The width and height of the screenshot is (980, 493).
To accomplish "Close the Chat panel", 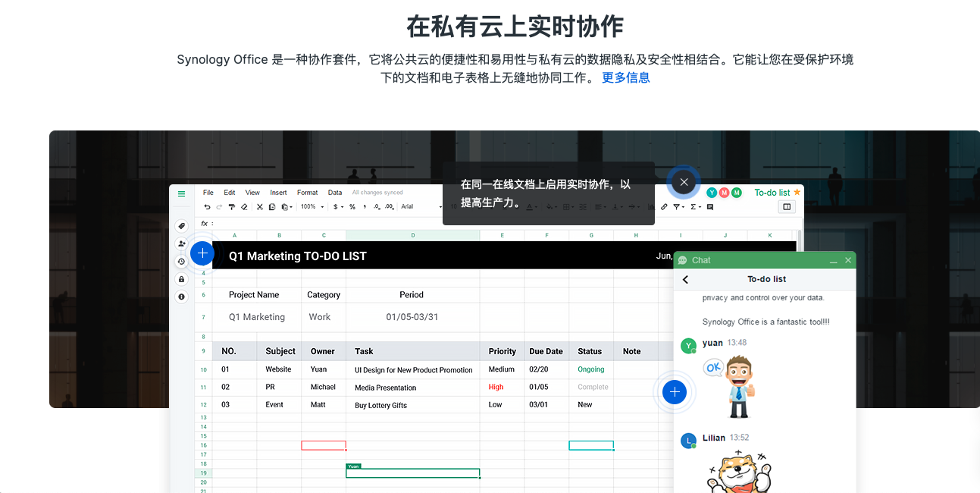I will pos(848,260).
